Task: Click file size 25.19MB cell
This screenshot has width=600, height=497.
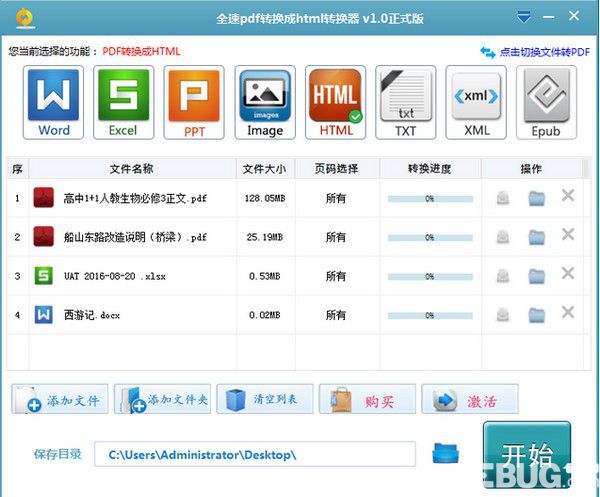Action: click(x=265, y=238)
